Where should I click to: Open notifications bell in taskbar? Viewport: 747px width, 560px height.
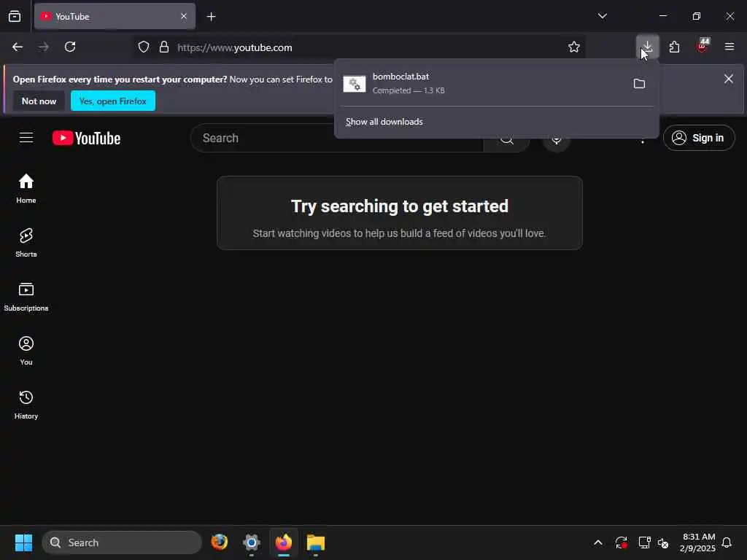[x=727, y=542]
